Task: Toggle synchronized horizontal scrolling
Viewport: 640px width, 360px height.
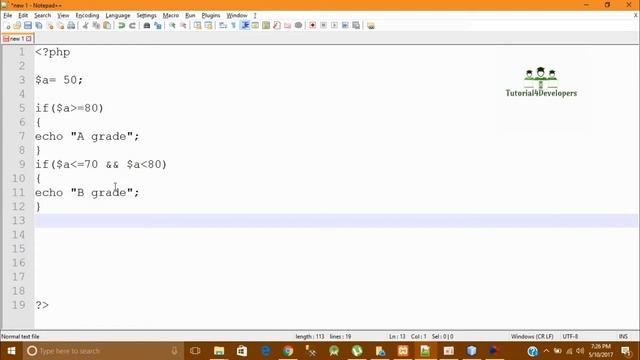Action: tap(209, 26)
